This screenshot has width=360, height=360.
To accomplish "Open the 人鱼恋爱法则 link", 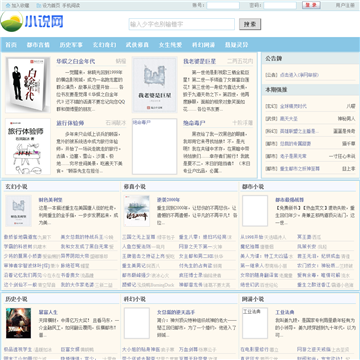I will point(136,247).
